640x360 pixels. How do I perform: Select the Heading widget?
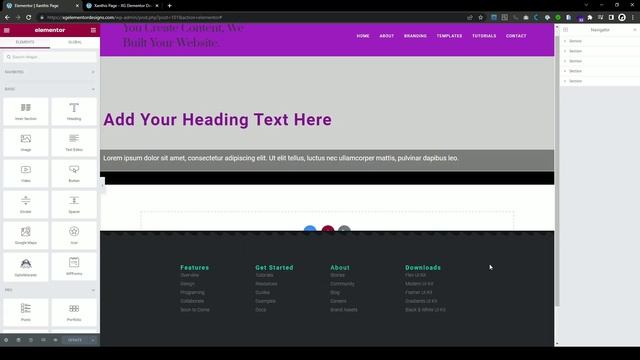click(x=74, y=111)
